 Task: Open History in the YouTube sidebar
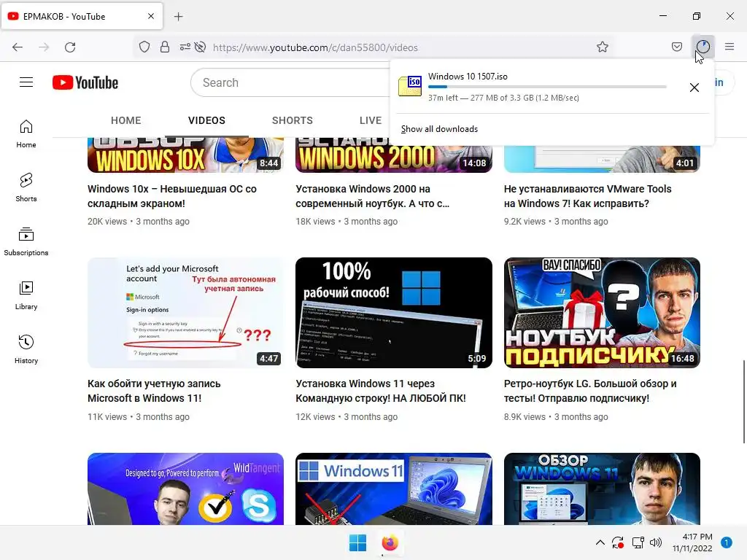[26, 350]
